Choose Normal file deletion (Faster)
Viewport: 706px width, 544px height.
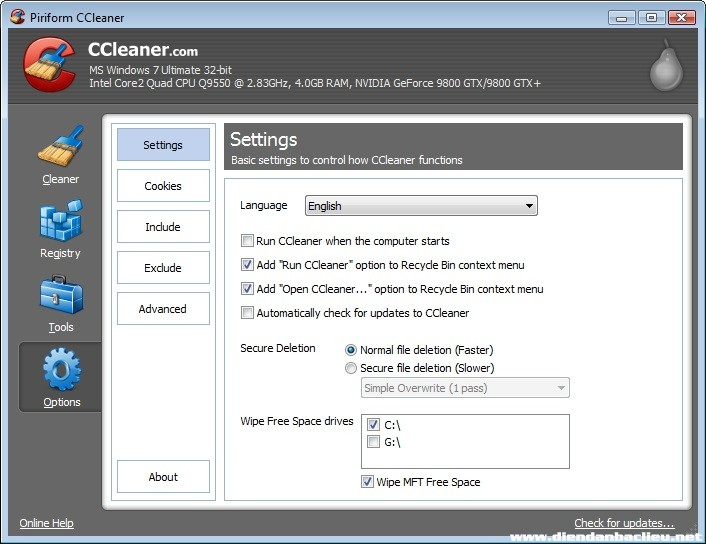(x=351, y=350)
